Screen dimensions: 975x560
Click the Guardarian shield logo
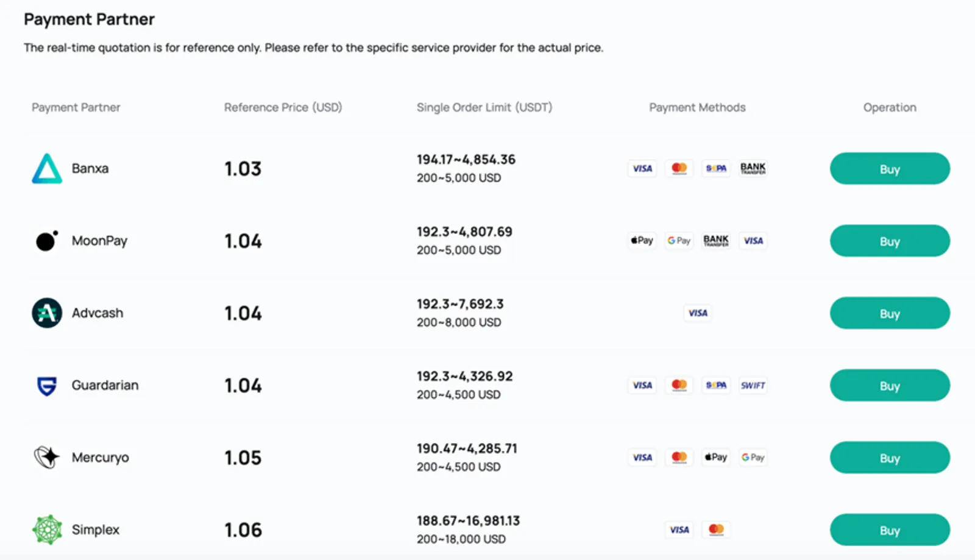(x=47, y=386)
